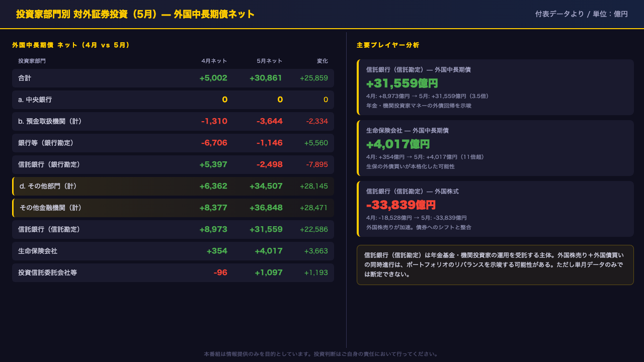Screen dimensions: 644x362
Task: Select the -2,498 May value
Action: 270,165
